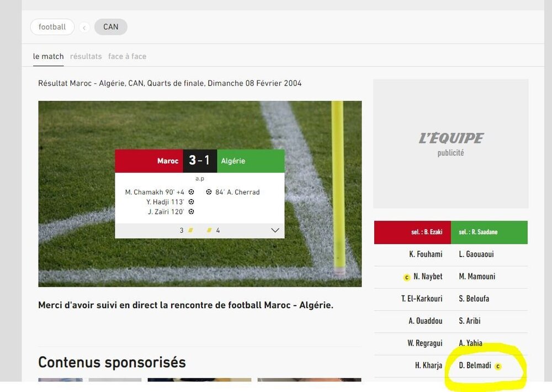Screen dimensions: 552x392
Task: Click Algérie's yellow card icon
Action: [x=209, y=230]
